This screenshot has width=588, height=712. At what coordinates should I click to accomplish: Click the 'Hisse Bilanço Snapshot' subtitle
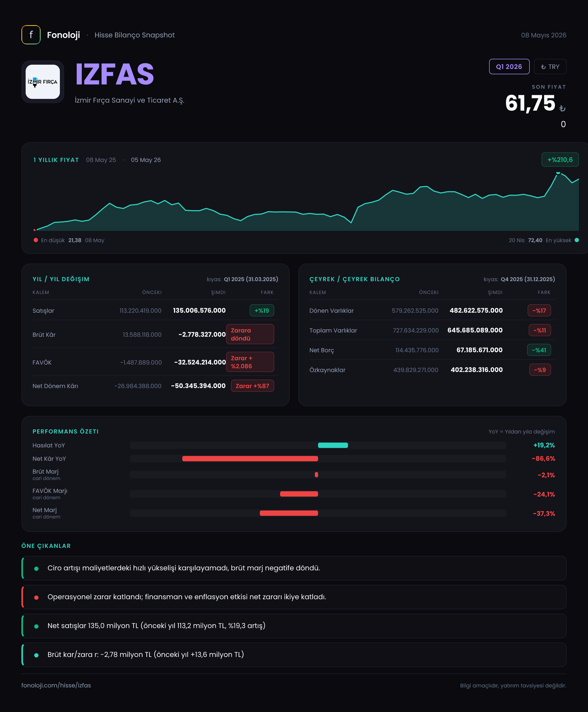click(x=134, y=35)
